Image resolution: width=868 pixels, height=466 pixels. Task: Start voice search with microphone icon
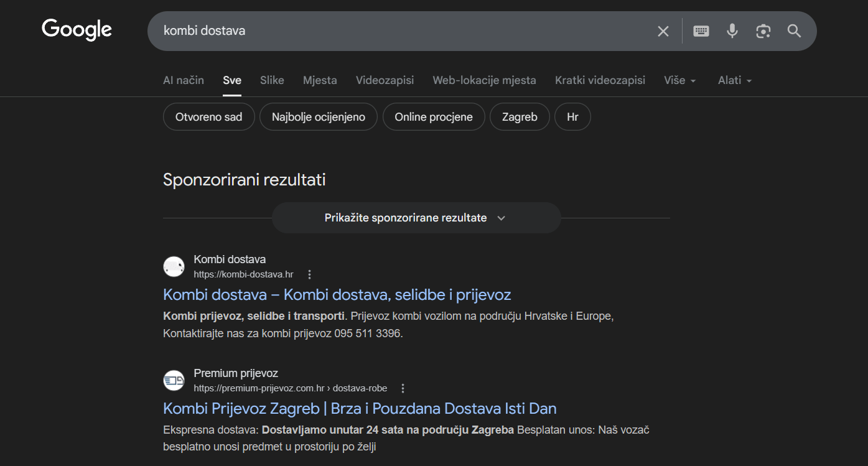pyautogui.click(x=732, y=31)
